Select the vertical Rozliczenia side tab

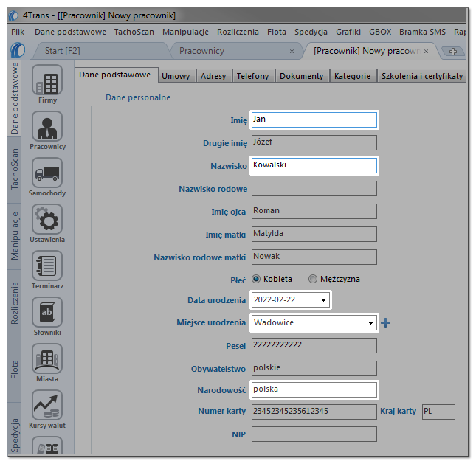tap(14, 303)
